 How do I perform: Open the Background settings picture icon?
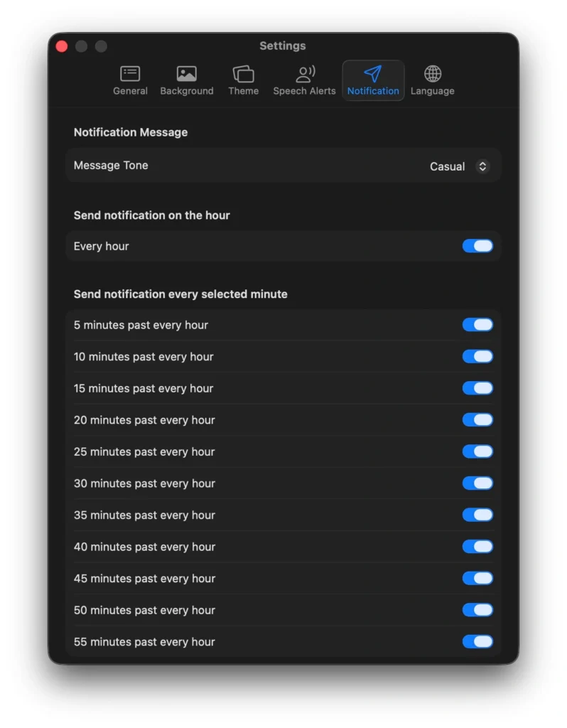pyautogui.click(x=187, y=74)
